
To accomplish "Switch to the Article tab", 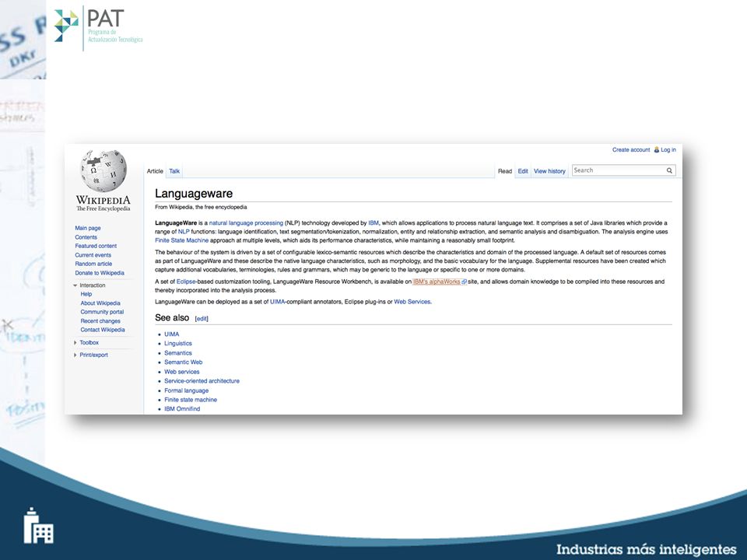I will [x=155, y=171].
